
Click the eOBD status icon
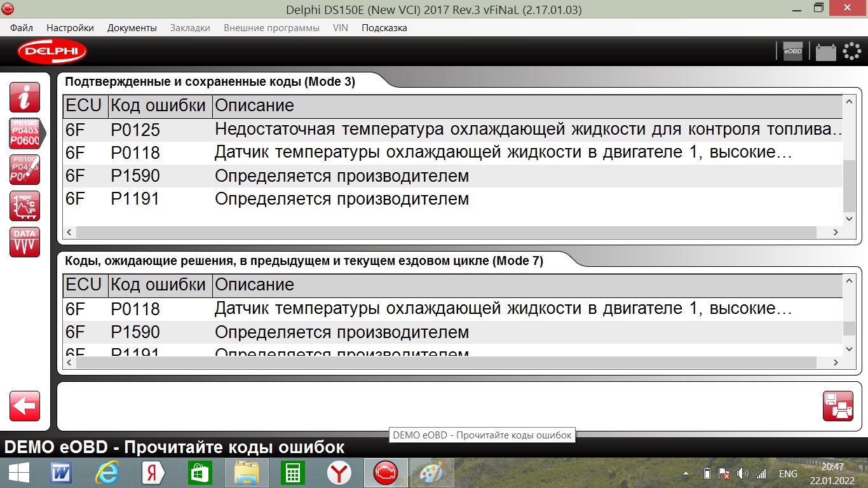(792, 51)
